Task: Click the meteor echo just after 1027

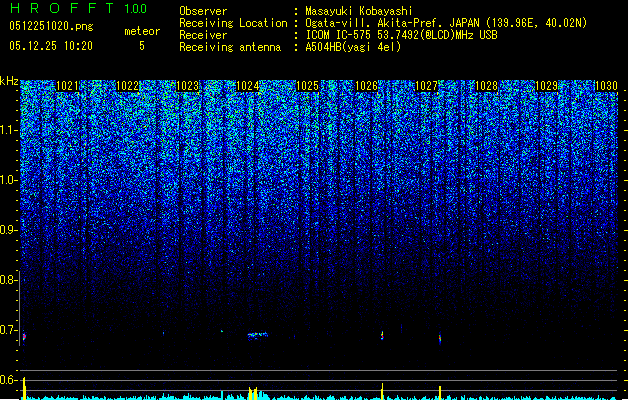Action: click(440, 338)
